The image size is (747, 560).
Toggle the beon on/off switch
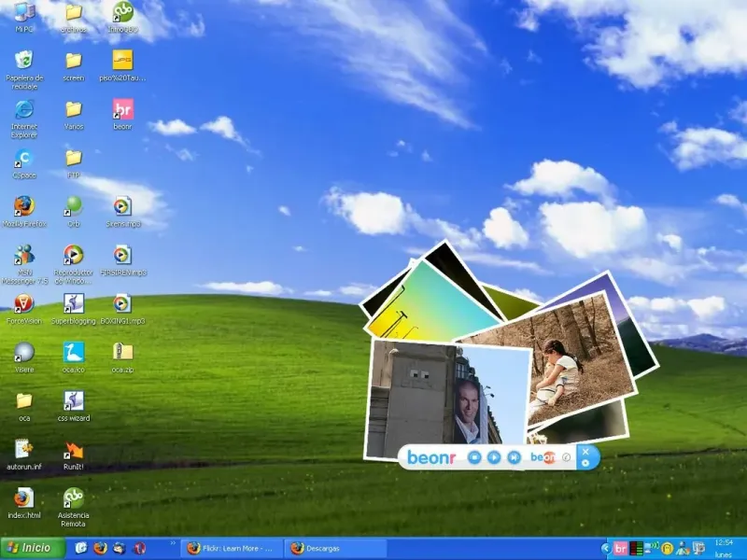543,457
